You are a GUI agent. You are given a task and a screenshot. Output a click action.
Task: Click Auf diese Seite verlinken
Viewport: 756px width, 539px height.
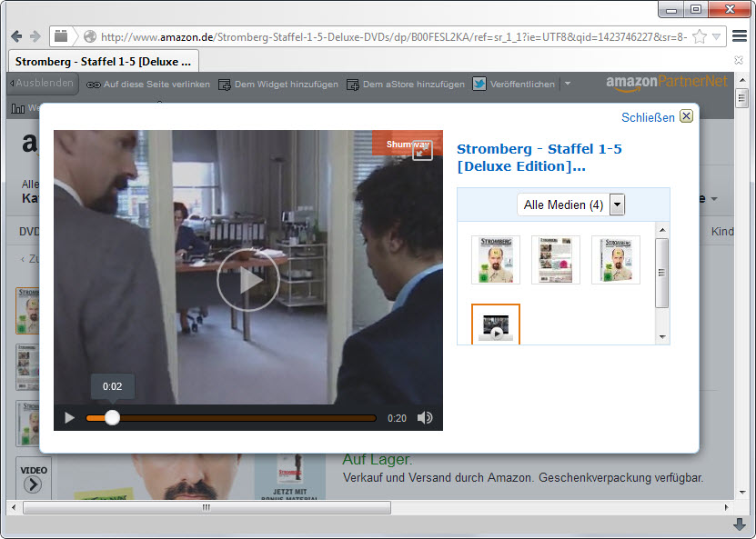click(x=148, y=85)
